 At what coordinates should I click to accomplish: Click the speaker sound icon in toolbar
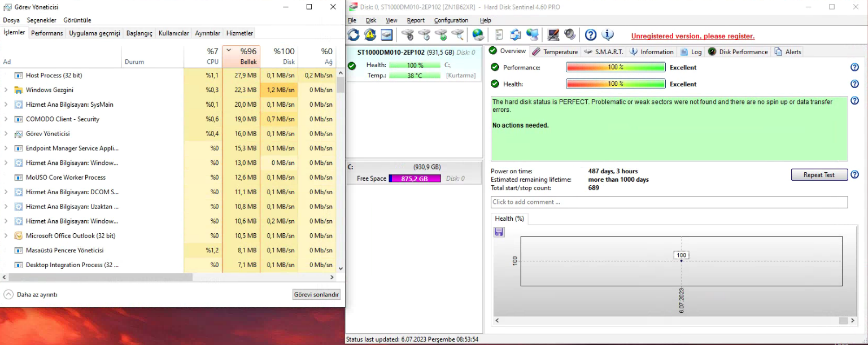[570, 35]
